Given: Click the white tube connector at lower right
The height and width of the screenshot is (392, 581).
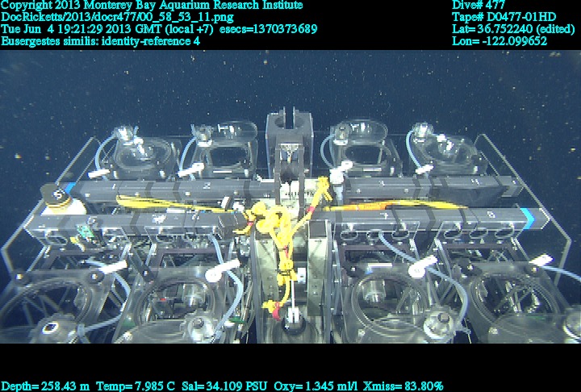Looking at the screenshot, I should pos(419,265).
